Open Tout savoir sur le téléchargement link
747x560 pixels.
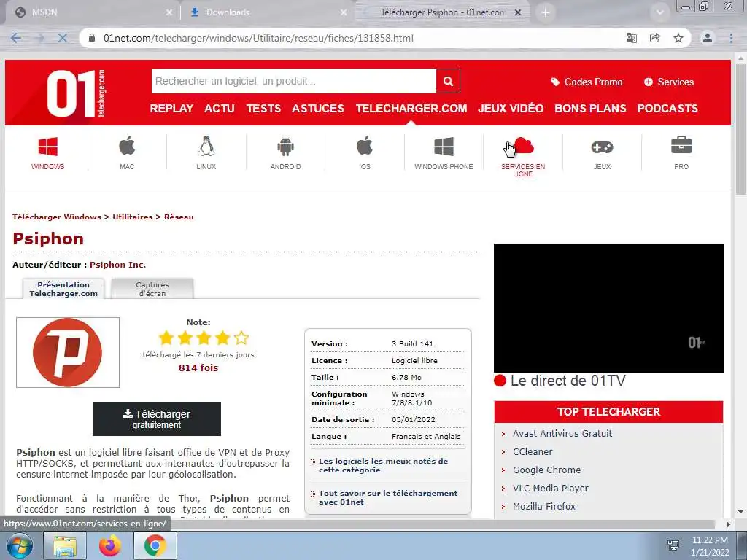(388, 497)
